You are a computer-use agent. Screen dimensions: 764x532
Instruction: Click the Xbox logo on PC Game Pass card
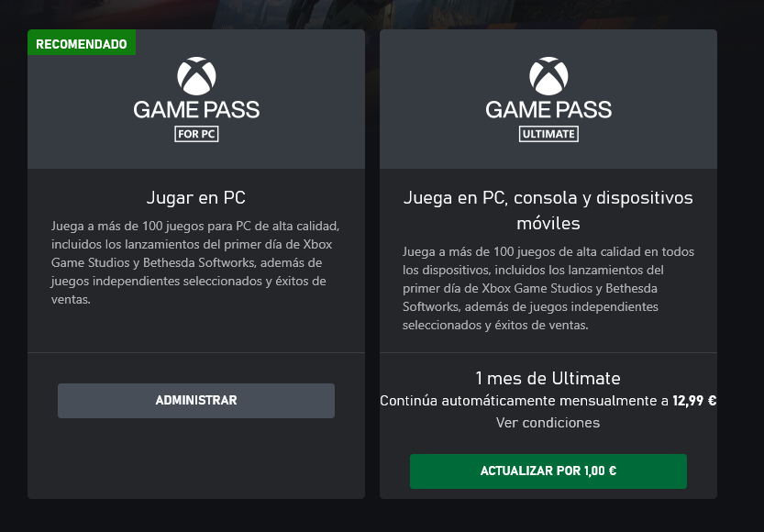point(196,76)
